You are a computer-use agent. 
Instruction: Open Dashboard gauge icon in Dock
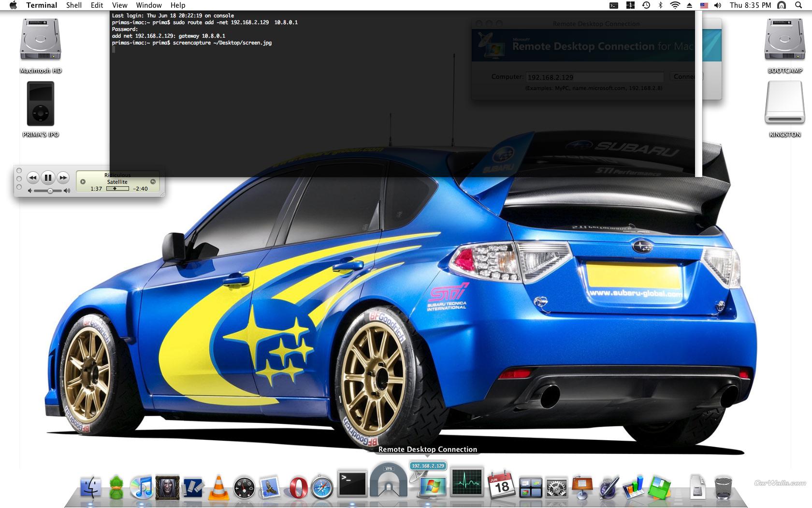244,488
